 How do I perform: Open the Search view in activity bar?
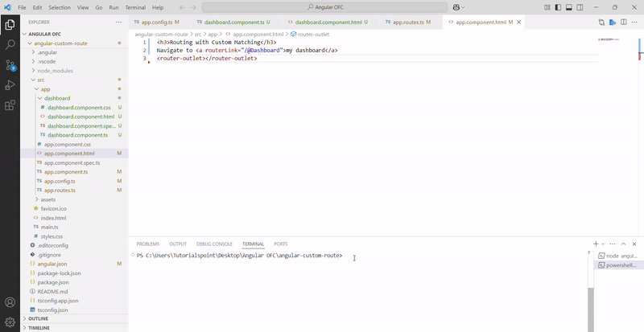point(10,45)
